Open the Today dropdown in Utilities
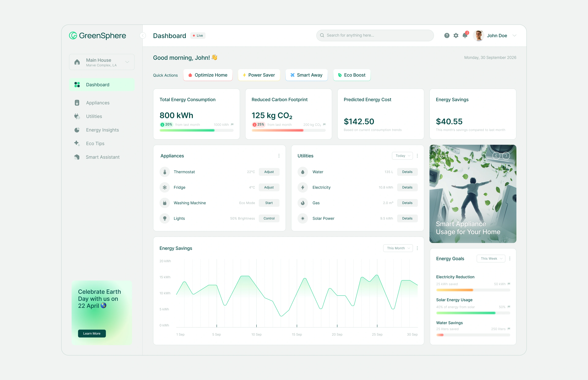588x380 pixels. click(402, 156)
